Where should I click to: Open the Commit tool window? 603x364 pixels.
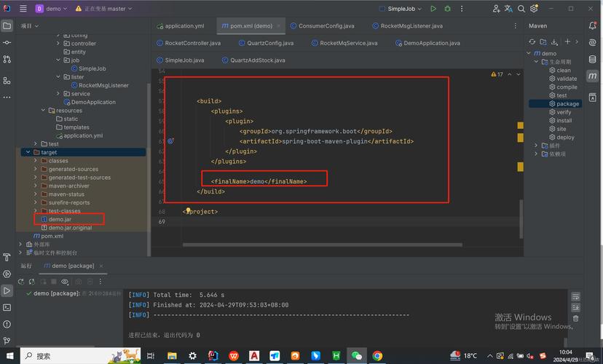7,43
